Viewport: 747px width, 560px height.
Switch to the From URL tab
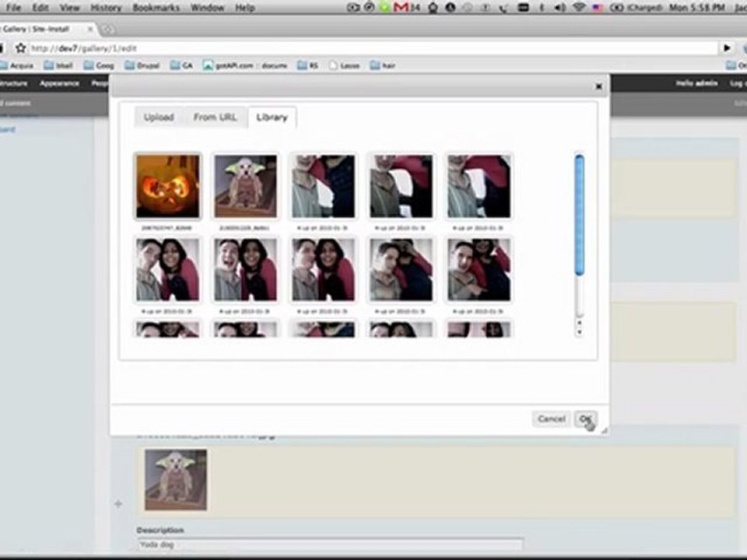[215, 117]
